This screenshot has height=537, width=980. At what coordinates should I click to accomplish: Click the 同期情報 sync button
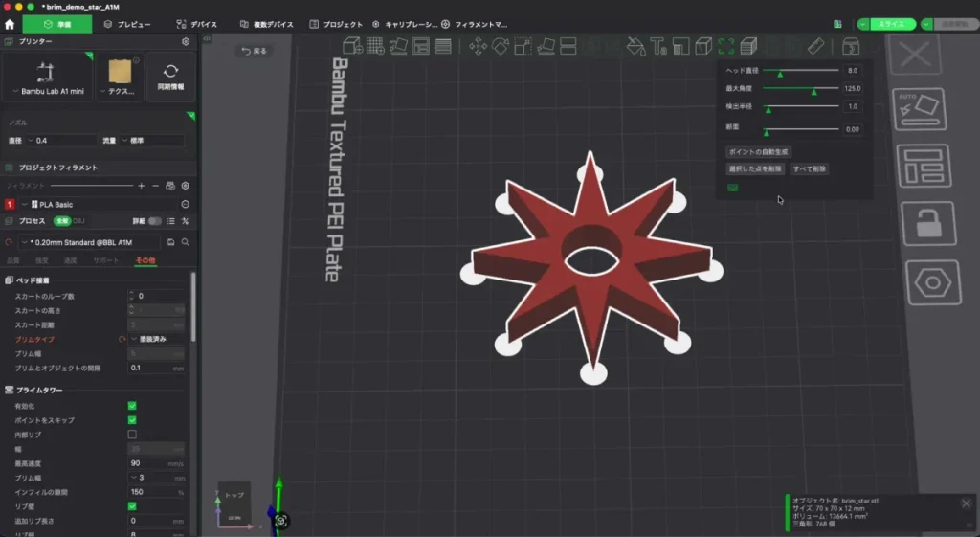(170, 77)
